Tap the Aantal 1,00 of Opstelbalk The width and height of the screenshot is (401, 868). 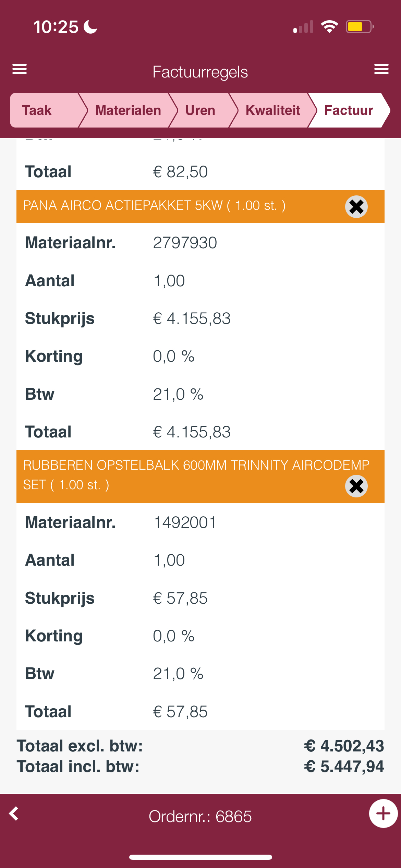[169, 560]
